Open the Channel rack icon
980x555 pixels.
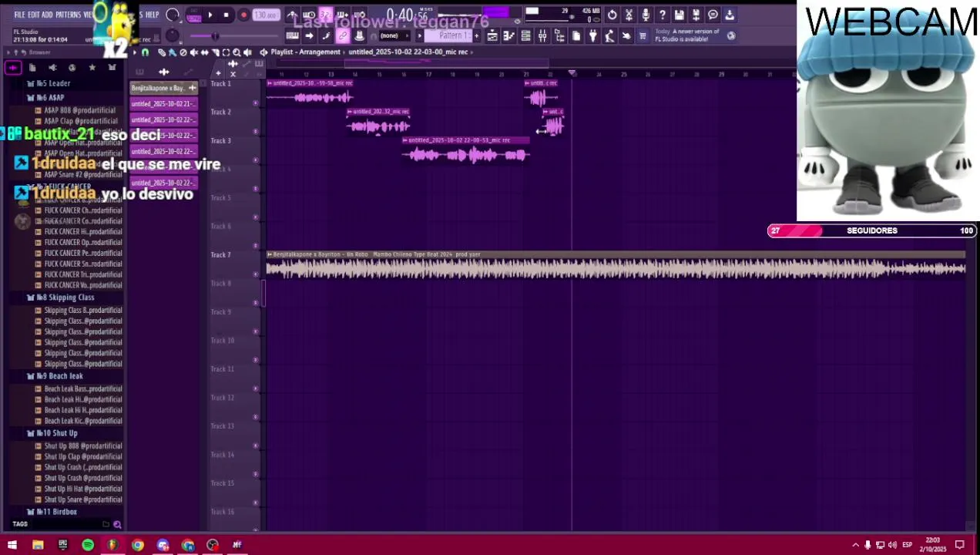[525, 35]
